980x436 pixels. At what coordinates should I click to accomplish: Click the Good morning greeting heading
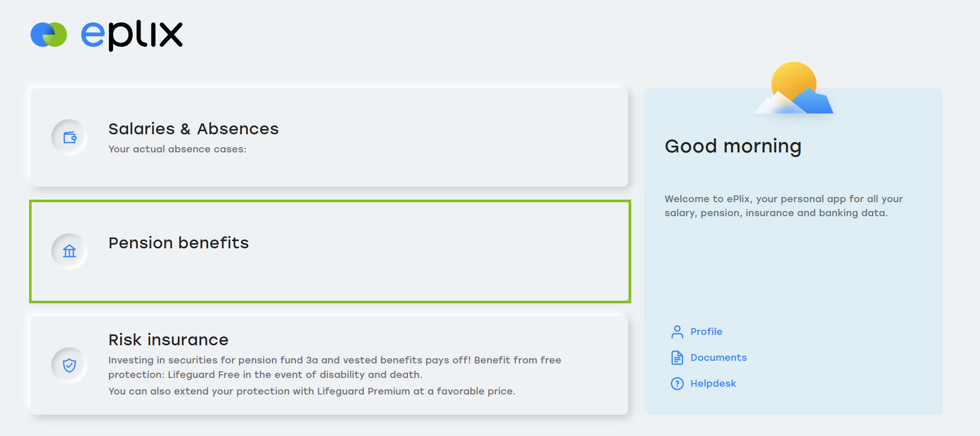tap(733, 147)
